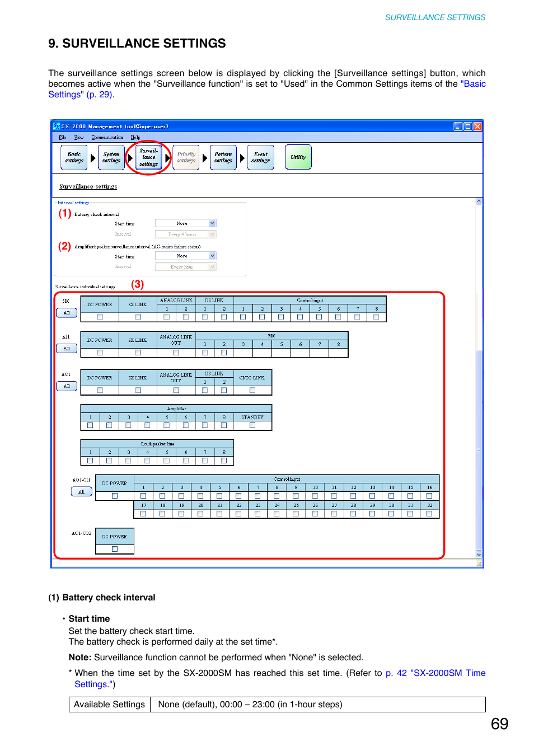Minimize the Management tool window
The width and height of the screenshot is (534, 756).
tap(458, 126)
